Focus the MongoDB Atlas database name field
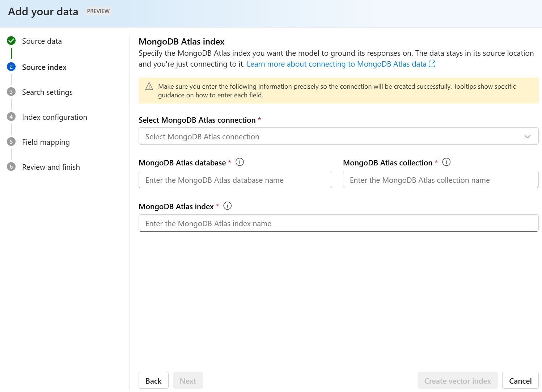The width and height of the screenshot is (542, 392). (235, 180)
